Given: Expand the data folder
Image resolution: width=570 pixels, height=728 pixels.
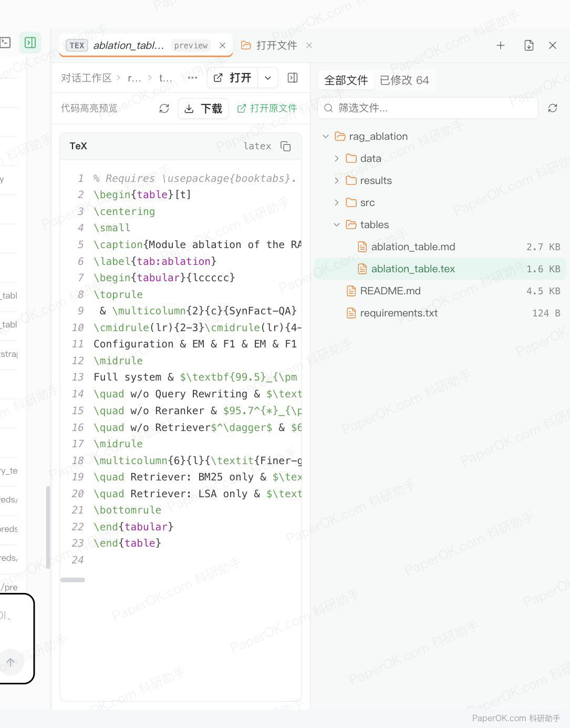Looking at the screenshot, I should click(x=337, y=158).
